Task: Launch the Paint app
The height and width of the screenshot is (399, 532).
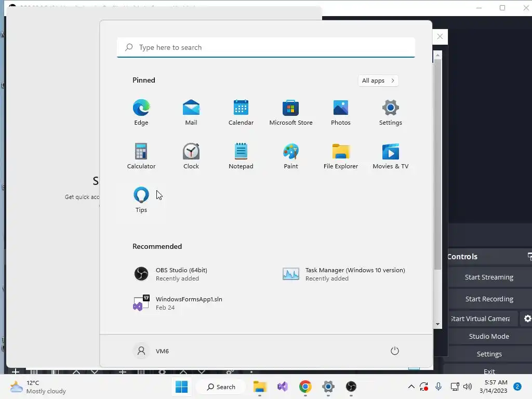Action: point(291,156)
